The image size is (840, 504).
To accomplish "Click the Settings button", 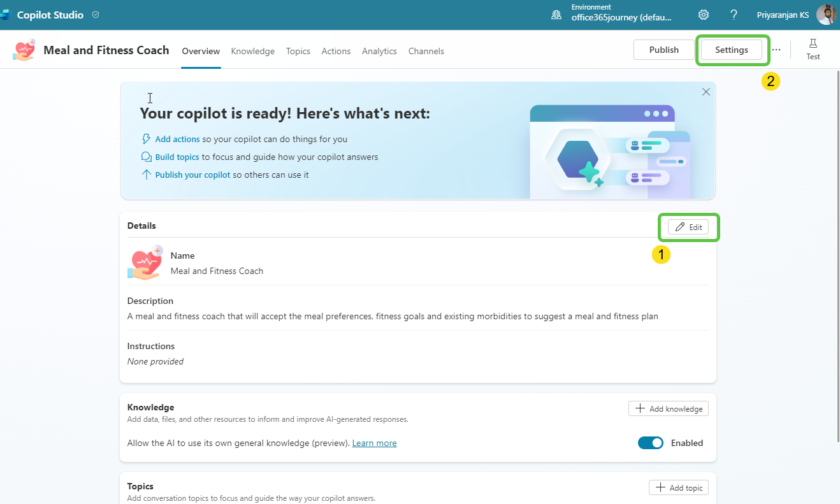I will pos(731,50).
